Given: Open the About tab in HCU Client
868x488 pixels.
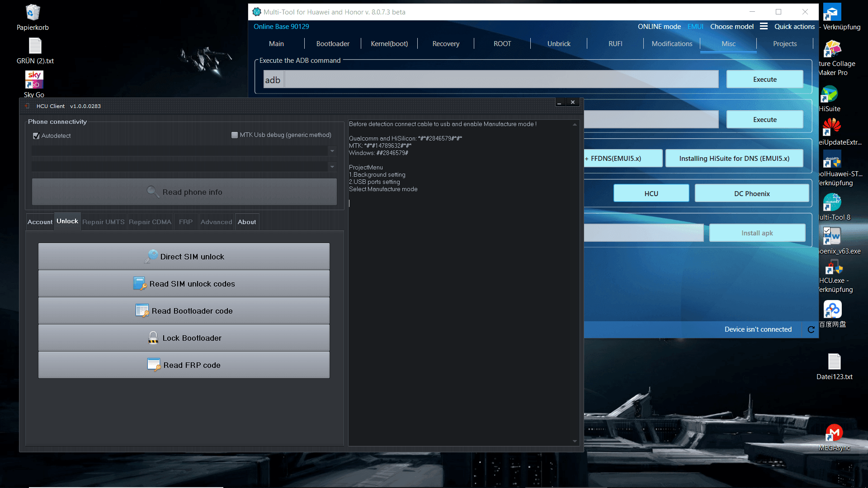Looking at the screenshot, I should [247, 222].
